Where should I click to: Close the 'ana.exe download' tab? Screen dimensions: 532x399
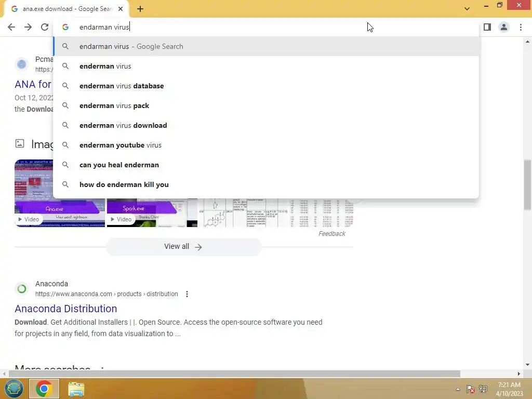coord(121,9)
